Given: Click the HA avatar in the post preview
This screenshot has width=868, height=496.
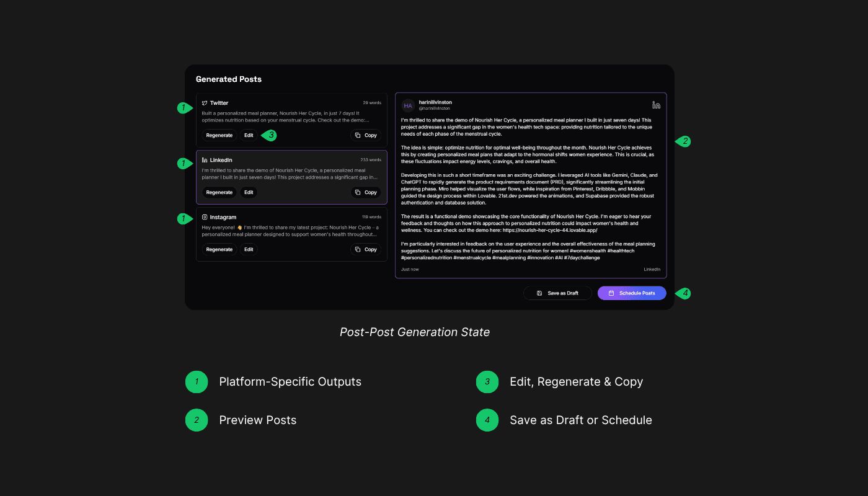Looking at the screenshot, I should [x=408, y=105].
